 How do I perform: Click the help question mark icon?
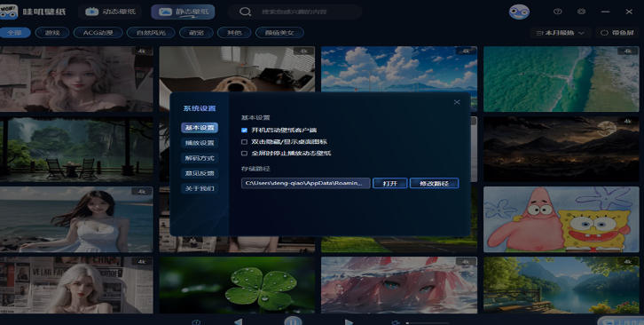tap(557, 12)
